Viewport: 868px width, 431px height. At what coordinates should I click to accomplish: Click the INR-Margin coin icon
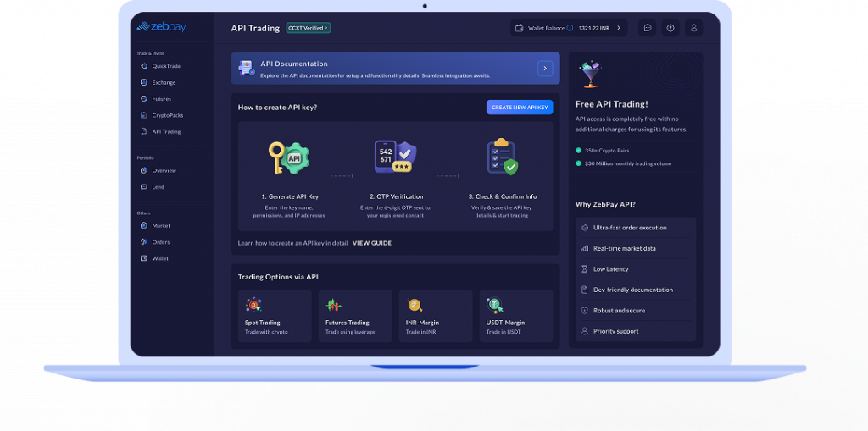click(415, 305)
